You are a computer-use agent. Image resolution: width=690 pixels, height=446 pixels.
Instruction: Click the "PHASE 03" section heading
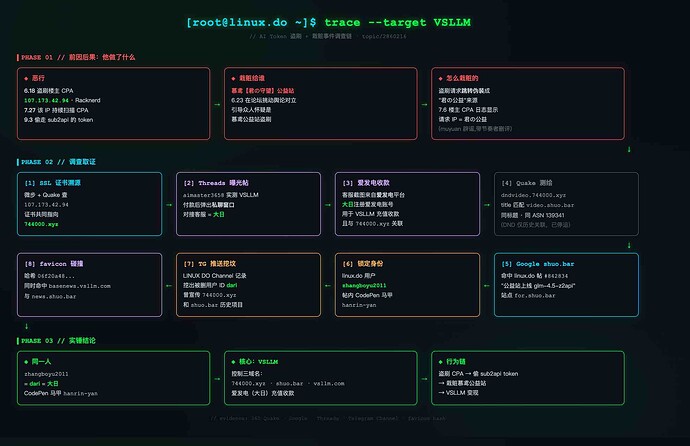click(x=58, y=340)
